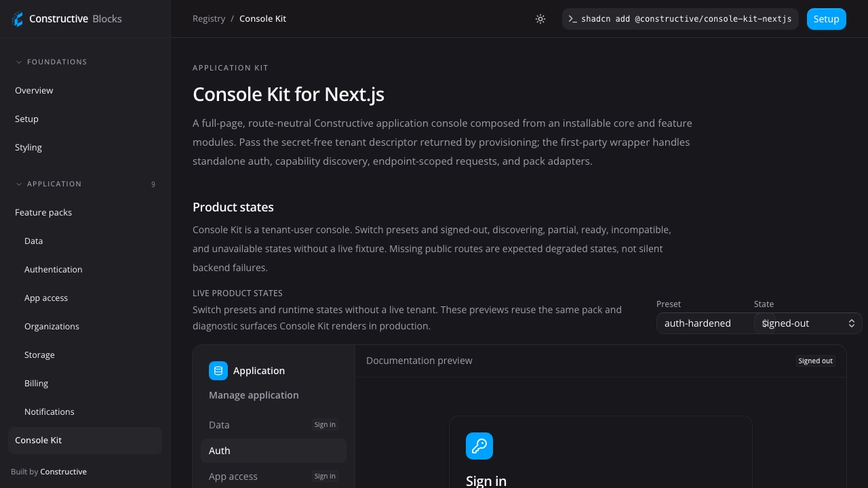The image size is (868, 488).
Task: Select Console Kit in the sidebar
Action: pyautogui.click(x=85, y=440)
